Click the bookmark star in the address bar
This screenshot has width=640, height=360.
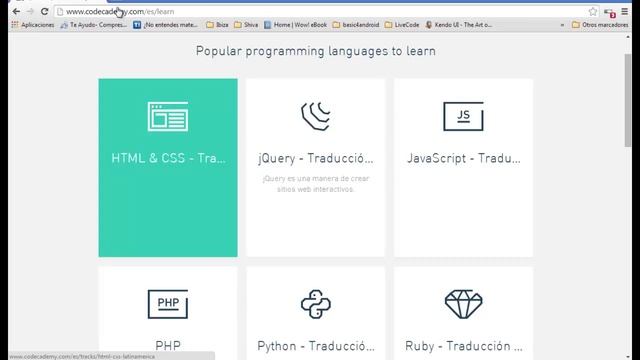(593, 11)
